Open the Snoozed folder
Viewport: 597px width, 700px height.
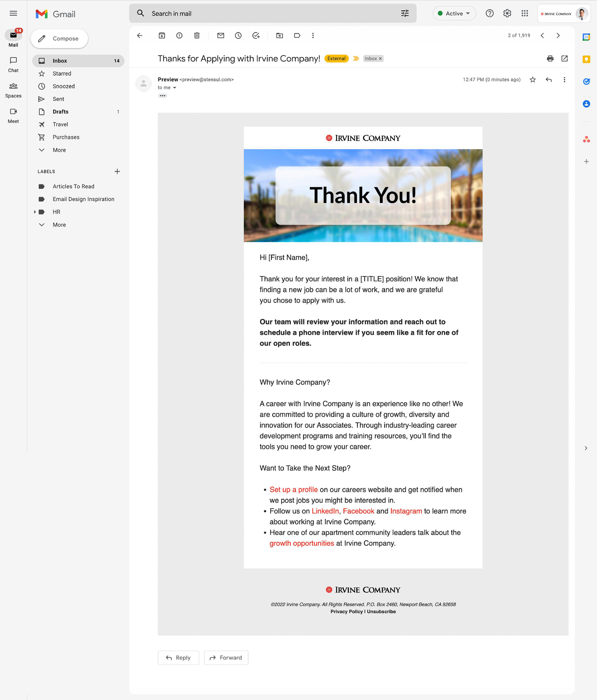78,86
